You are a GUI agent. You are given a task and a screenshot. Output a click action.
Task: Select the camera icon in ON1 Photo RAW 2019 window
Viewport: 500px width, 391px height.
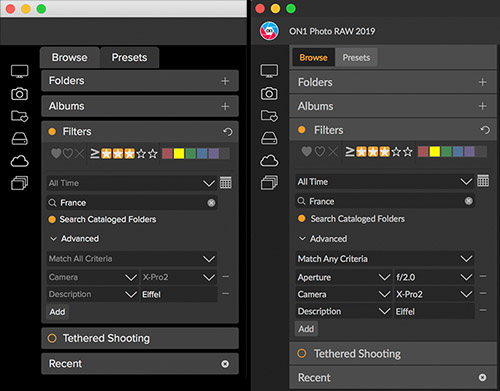(x=269, y=94)
